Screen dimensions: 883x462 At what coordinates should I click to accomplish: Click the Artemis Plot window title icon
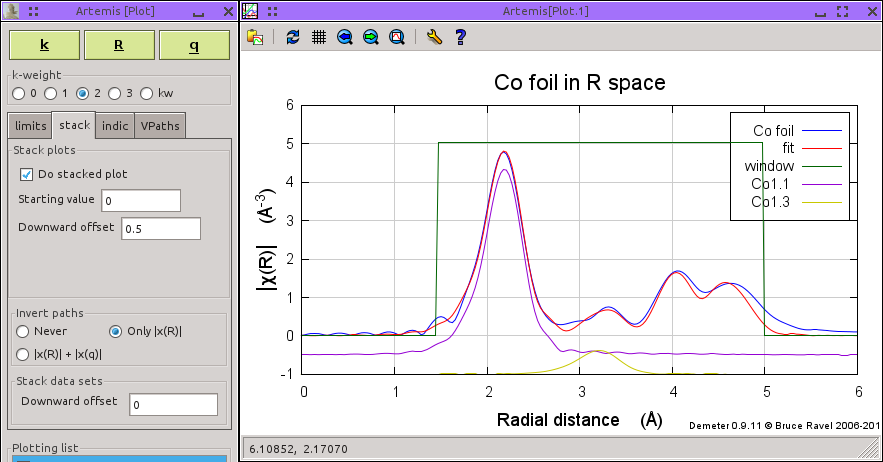click(12, 11)
